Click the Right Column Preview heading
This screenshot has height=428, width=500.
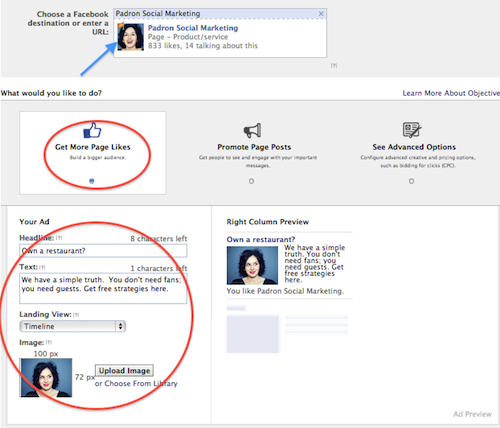[x=268, y=222]
